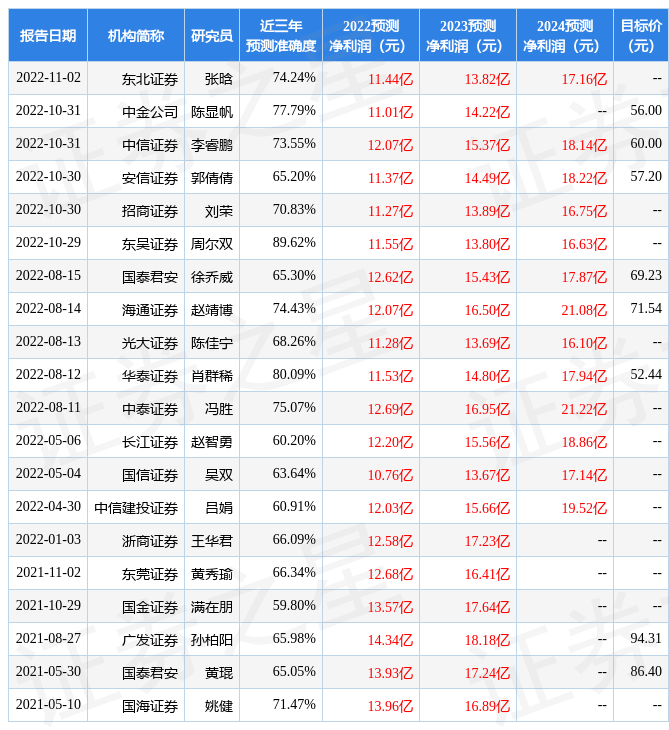Sort by 机构简称 column header

coord(136,35)
